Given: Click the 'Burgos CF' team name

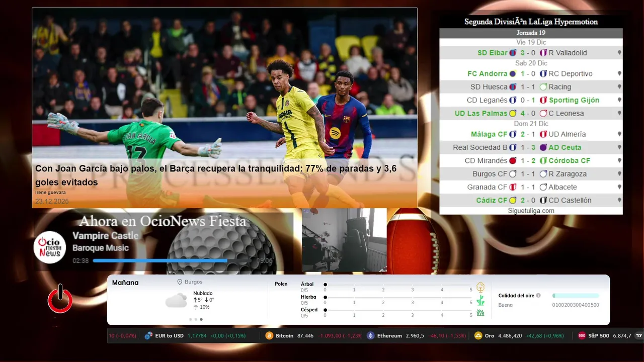Looking at the screenshot, I should click(490, 174).
